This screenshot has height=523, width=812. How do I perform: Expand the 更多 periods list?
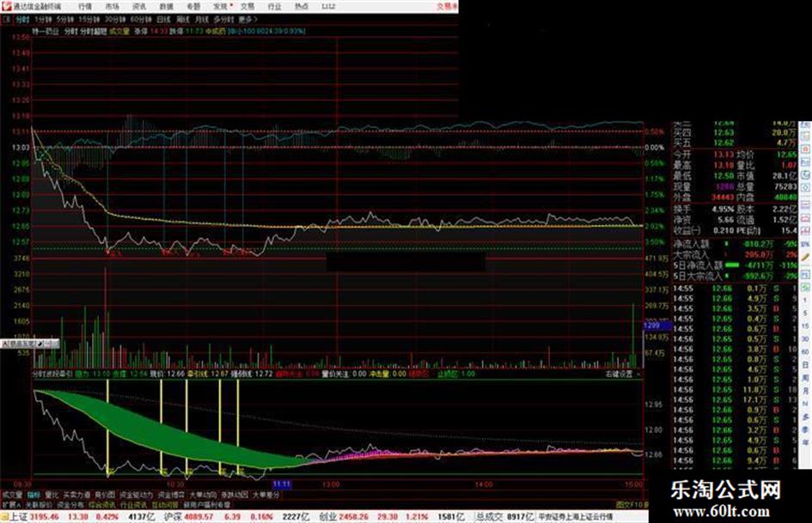point(248,20)
